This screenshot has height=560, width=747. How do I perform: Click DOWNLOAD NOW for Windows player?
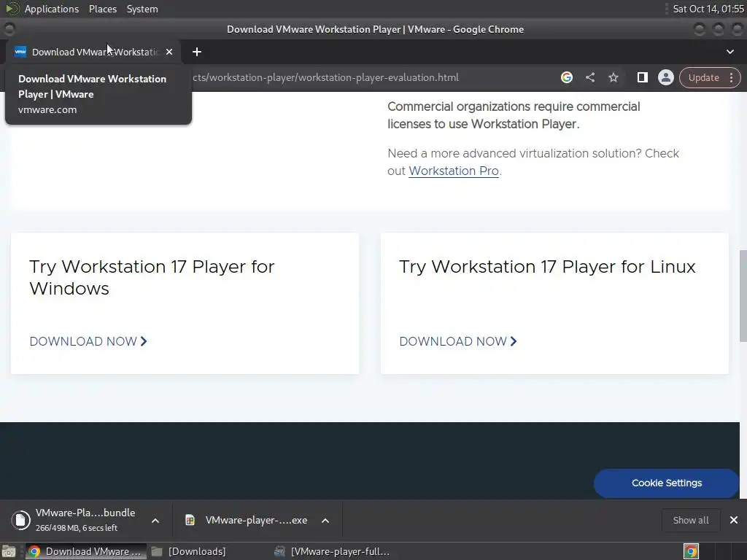point(88,341)
